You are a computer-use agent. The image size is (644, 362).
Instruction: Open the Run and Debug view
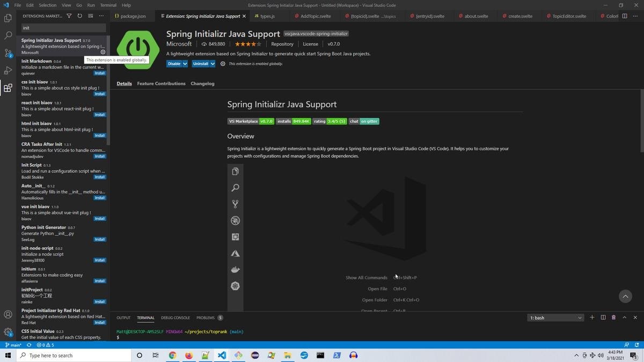[x=8, y=70]
